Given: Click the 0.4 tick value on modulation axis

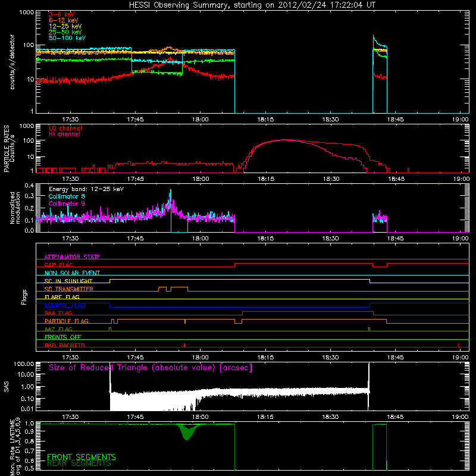Looking at the screenshot, I should 29,185.
